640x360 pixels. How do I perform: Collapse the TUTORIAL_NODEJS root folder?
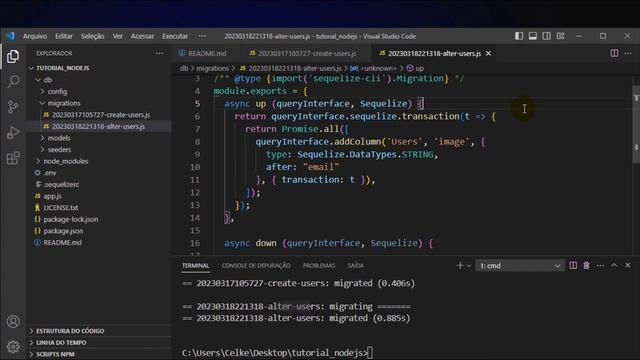(x=99, y=68)
